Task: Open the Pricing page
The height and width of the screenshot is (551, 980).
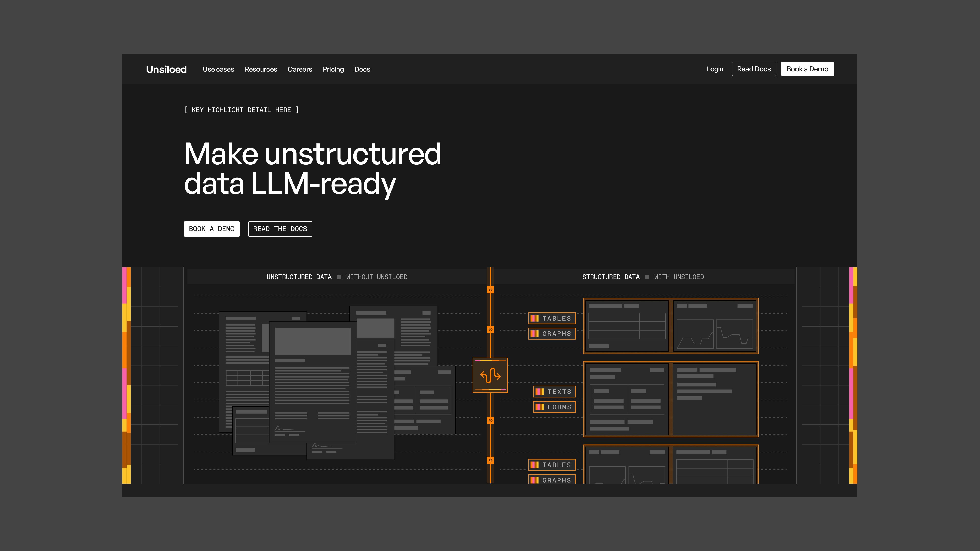Action: coord(333,69)
